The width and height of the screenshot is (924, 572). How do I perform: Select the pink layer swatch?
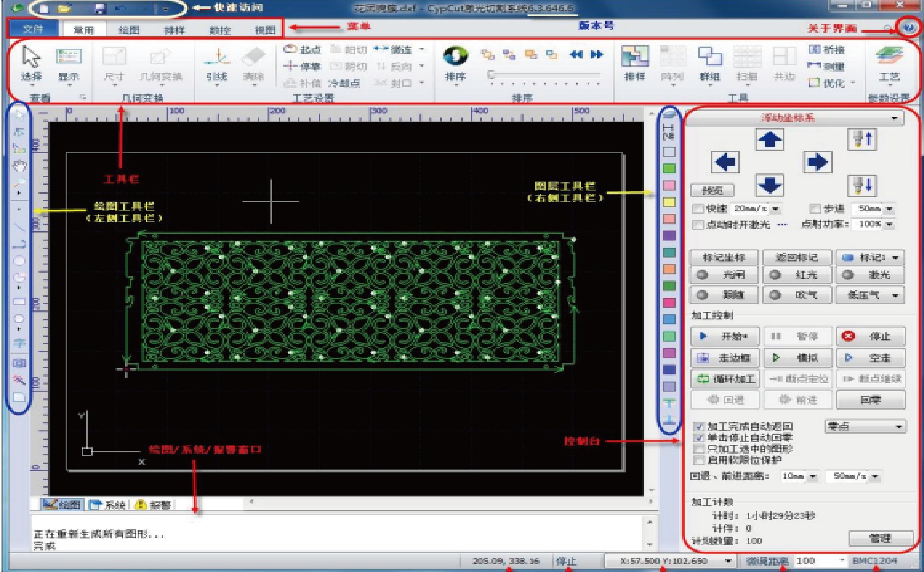(669, 185)
